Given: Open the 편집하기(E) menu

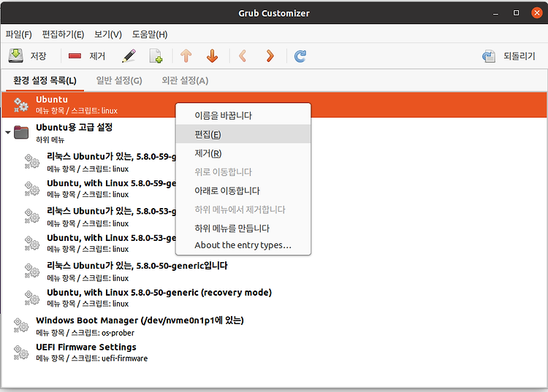Looking at the screenshot, I should point(63,34).
